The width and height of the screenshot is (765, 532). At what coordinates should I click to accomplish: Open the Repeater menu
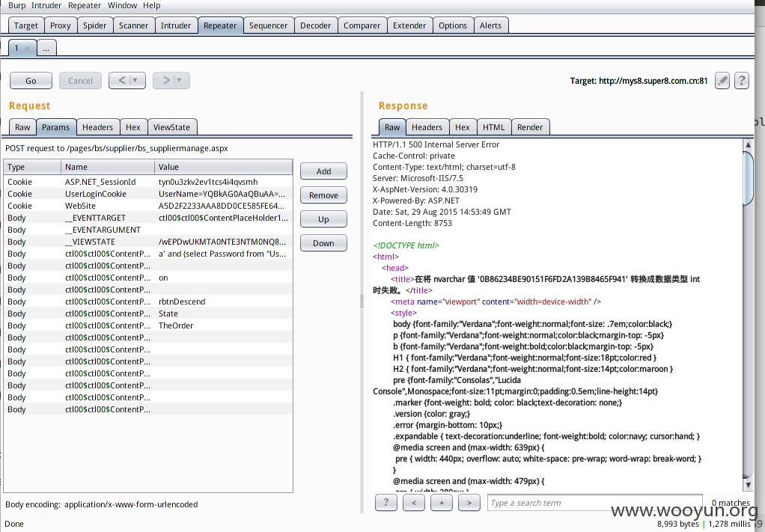click(85, 5)
